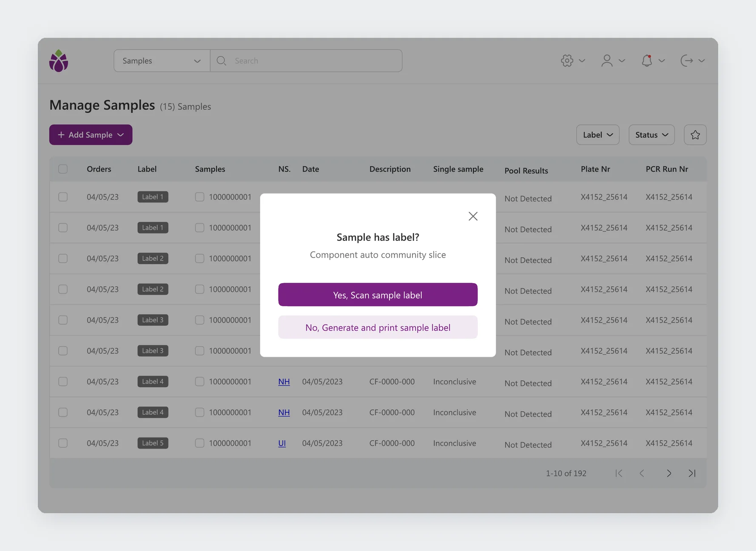The width and height of the screenshot is (756, 551).
Task: Go to first page of results
Action: (x=619, y=473)
